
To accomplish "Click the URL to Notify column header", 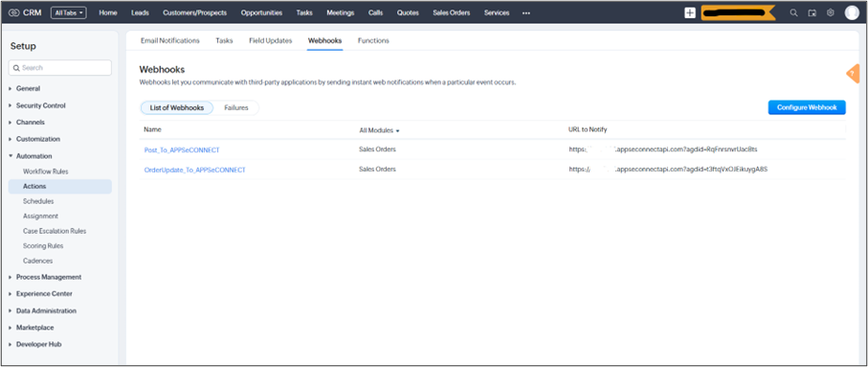I will tap(588, 129).
